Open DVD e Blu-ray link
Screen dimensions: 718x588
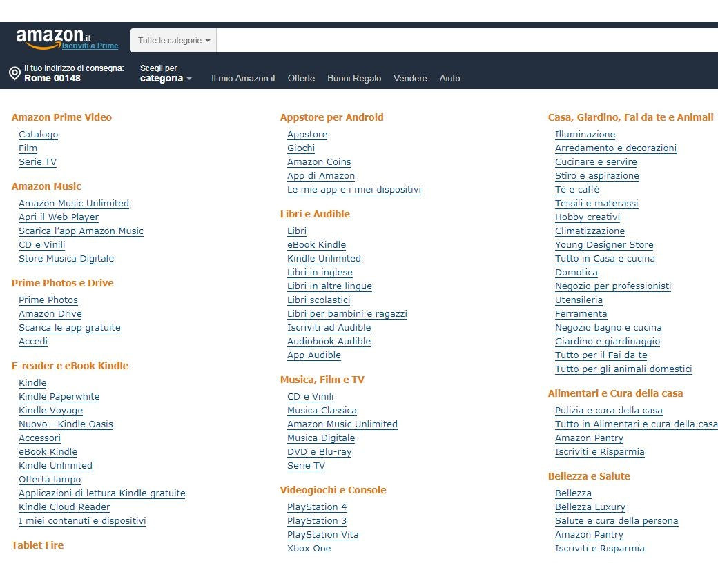[319, 452]
